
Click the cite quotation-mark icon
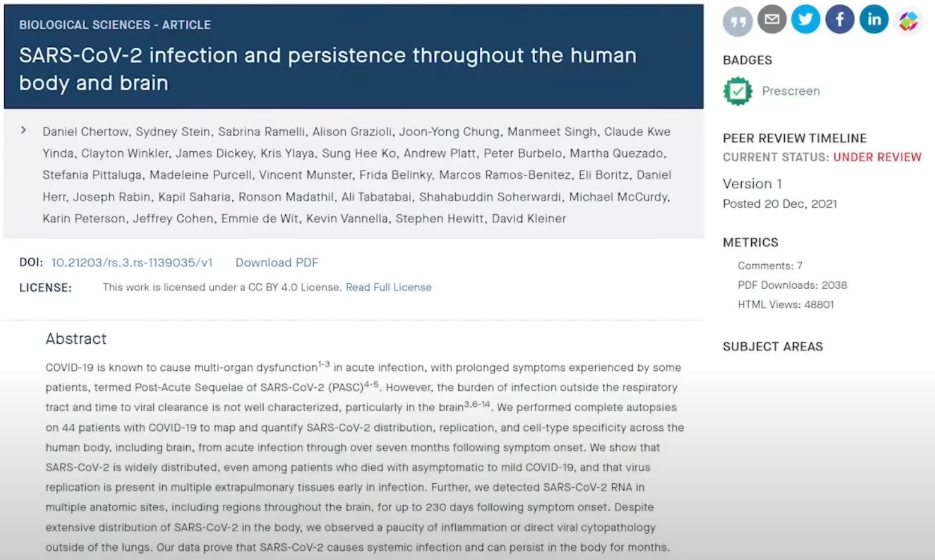tap(737, 22)
